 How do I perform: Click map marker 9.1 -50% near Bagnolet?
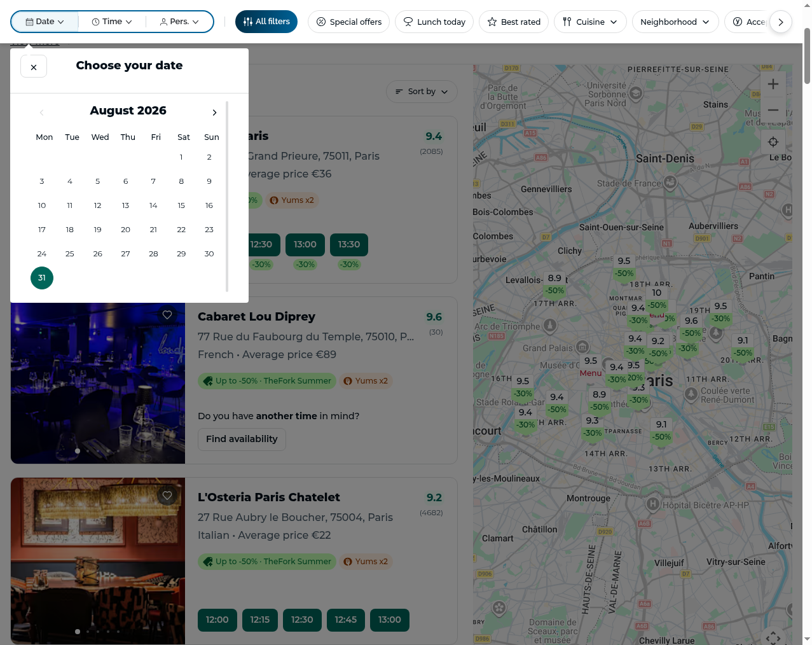click(743, 347)
